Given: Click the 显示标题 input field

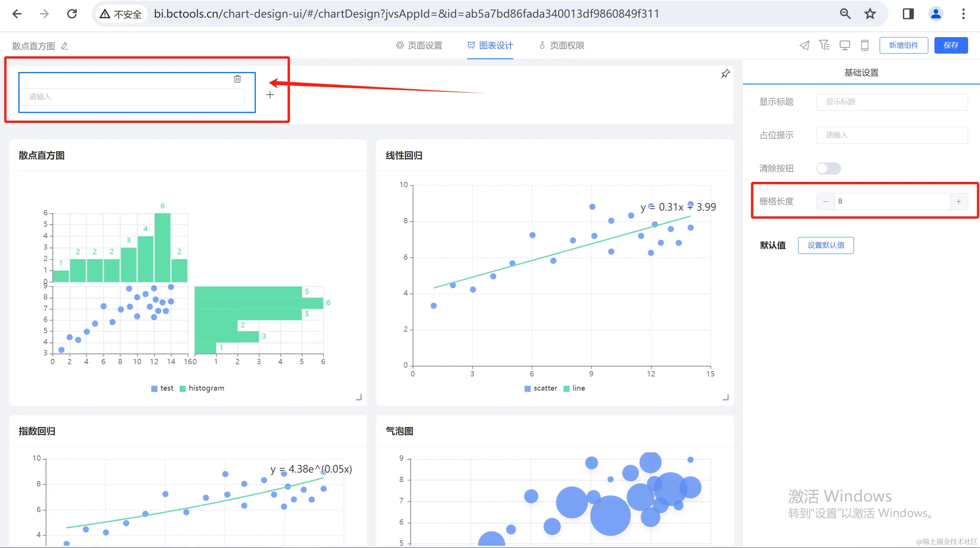Looking at the screenshot, I should 892,102.
